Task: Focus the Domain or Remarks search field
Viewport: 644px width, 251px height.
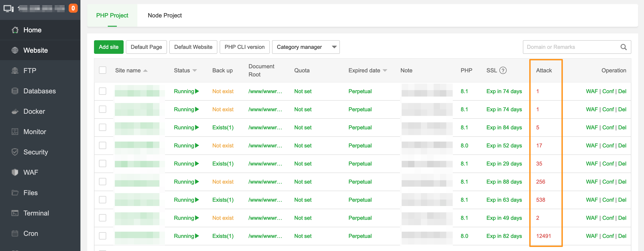Action: (570, 47)
